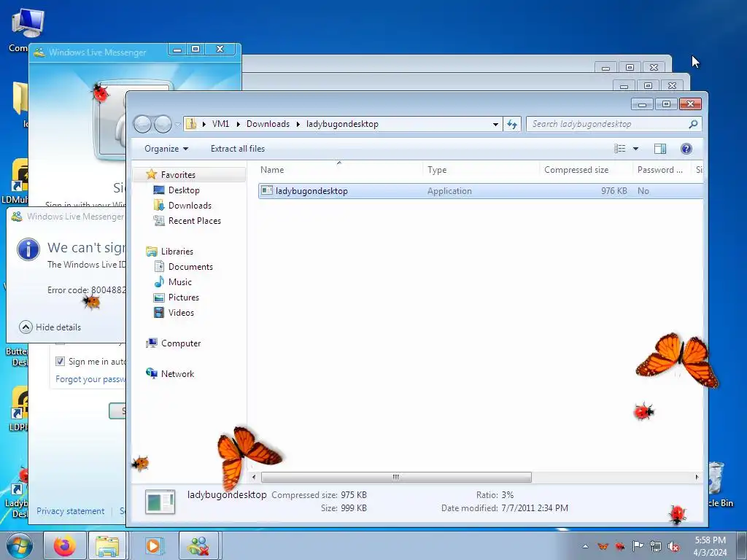Expand address bar history dropdown
Viewport: 747px width, 560px height.
pos(495,124)
